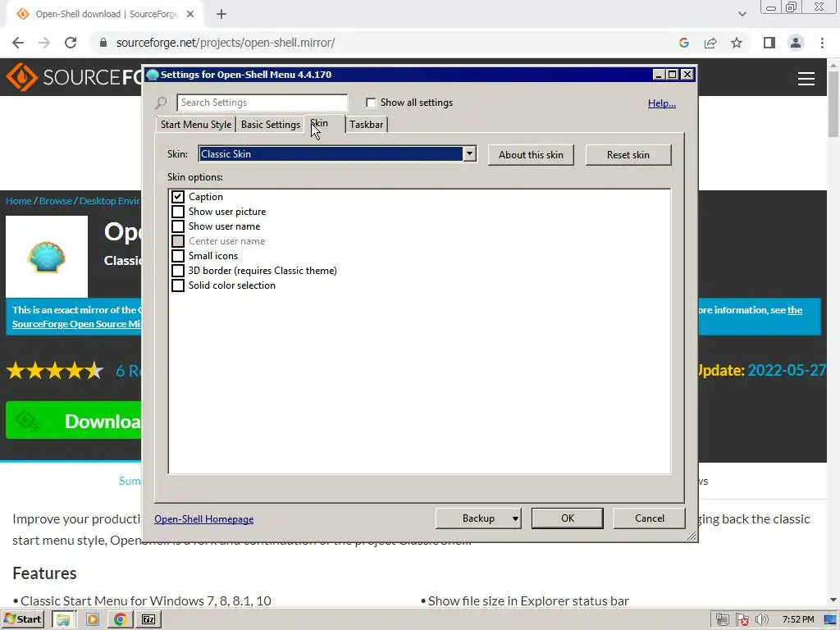Click the network tray icon
Image resolution: width=840 pixels, height=630 pixels.
coord(722,620)
